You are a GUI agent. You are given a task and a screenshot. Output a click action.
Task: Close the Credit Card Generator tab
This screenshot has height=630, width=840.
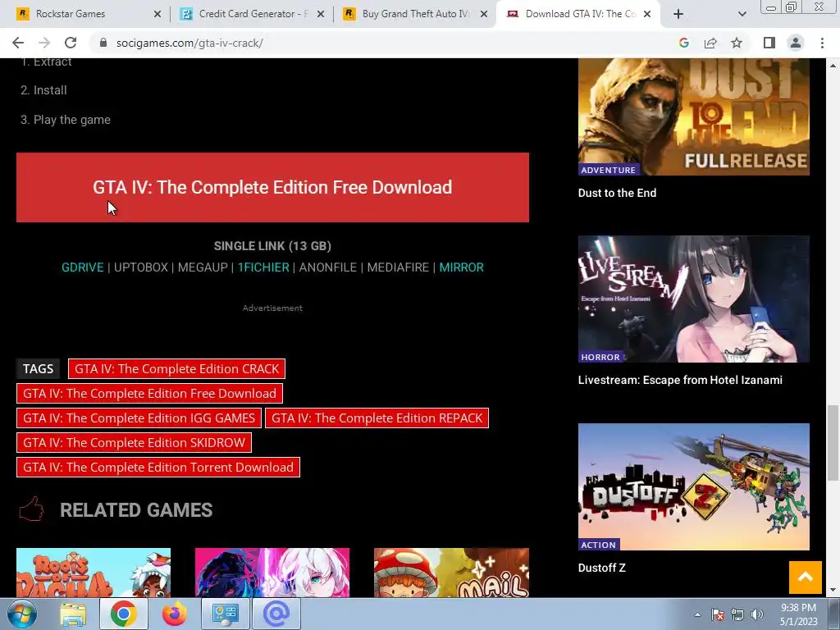pyautogui.click(x=321, y=14)
